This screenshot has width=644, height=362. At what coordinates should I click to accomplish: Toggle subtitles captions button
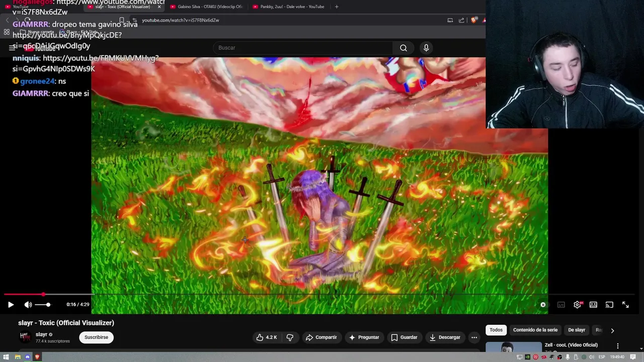coord(561,305)
